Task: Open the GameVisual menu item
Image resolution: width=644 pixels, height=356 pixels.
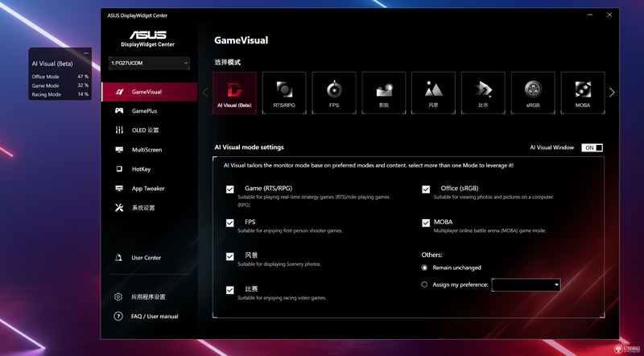Action: pos(150,92)
